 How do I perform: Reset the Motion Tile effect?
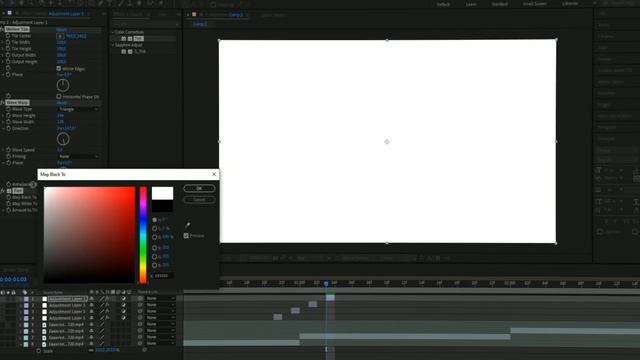(x=62, y=29)
